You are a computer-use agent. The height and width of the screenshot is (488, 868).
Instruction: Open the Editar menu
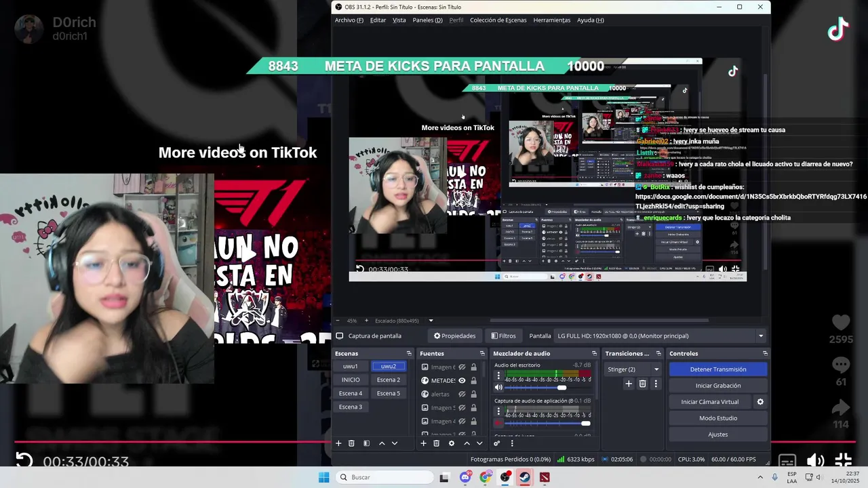click(x=378, y=20)
